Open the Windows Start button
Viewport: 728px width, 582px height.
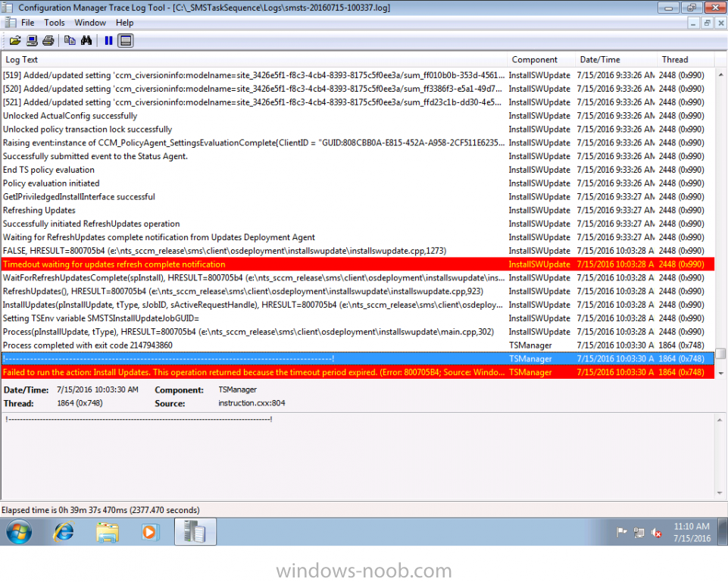(19, 532)
